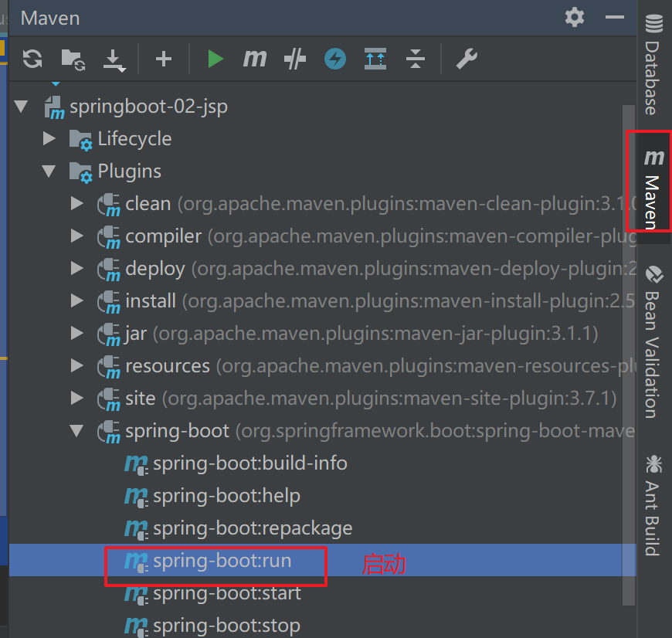Image resolution: width=672 pixels, height=638 pixels.
Task: Click Reload All Maven Projects icon
Action: click(x=32, y=59)
